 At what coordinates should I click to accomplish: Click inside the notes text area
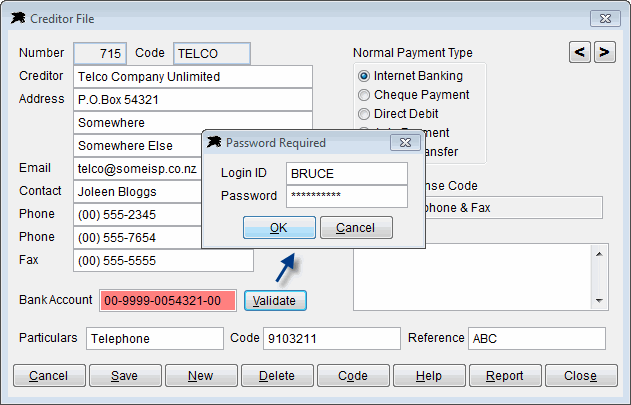pos(472,278)
